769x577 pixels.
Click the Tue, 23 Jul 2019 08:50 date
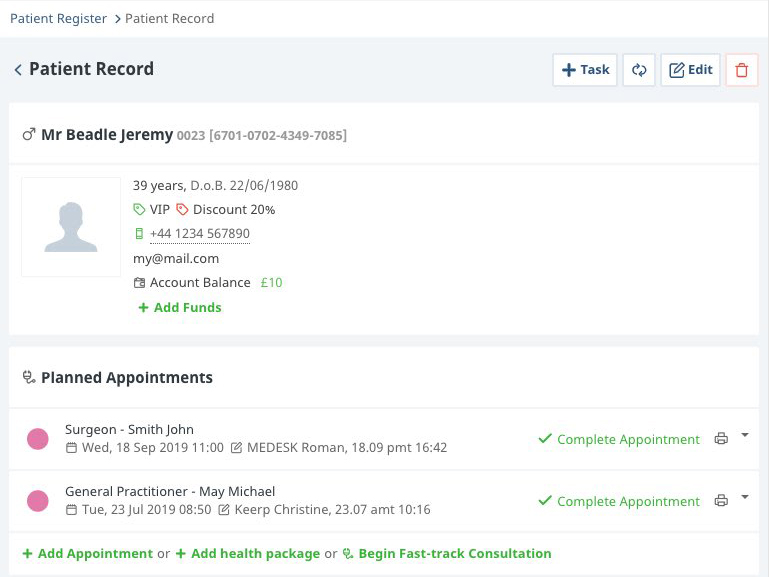coord(147,510)
